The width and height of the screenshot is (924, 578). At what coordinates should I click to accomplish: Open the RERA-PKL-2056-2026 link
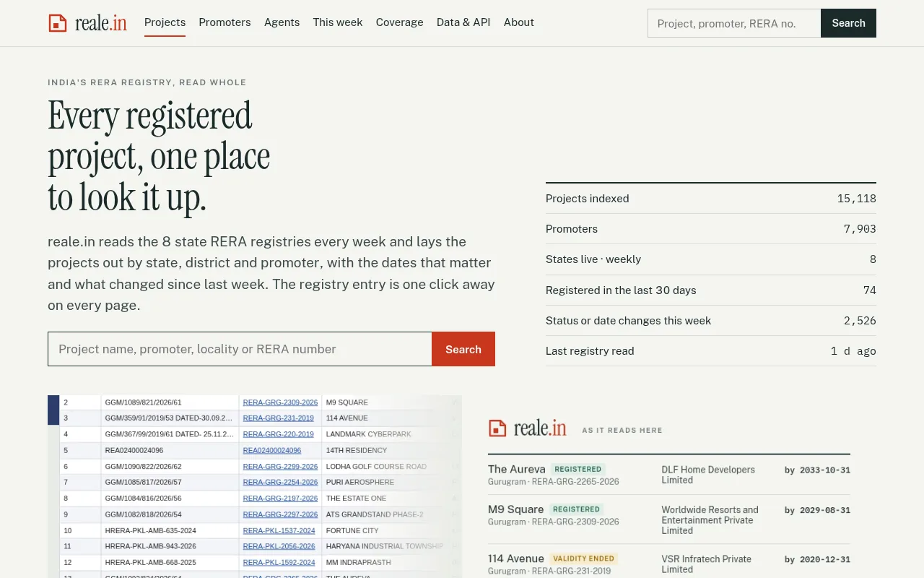coord(279,546)
